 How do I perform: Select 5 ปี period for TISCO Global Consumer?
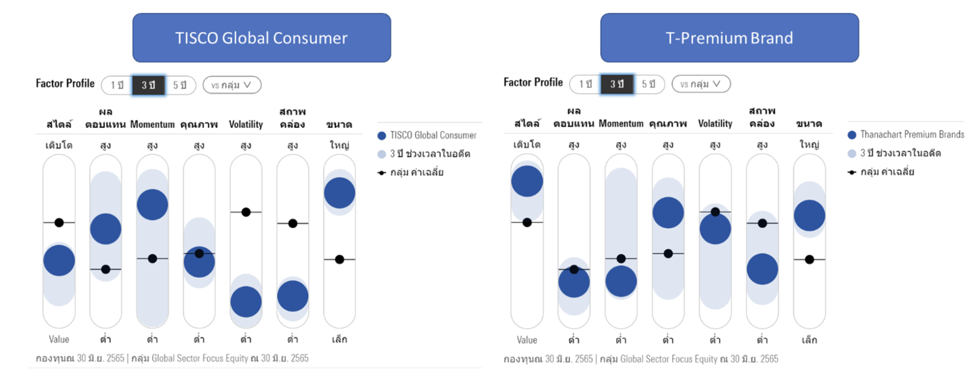[180, 85]
